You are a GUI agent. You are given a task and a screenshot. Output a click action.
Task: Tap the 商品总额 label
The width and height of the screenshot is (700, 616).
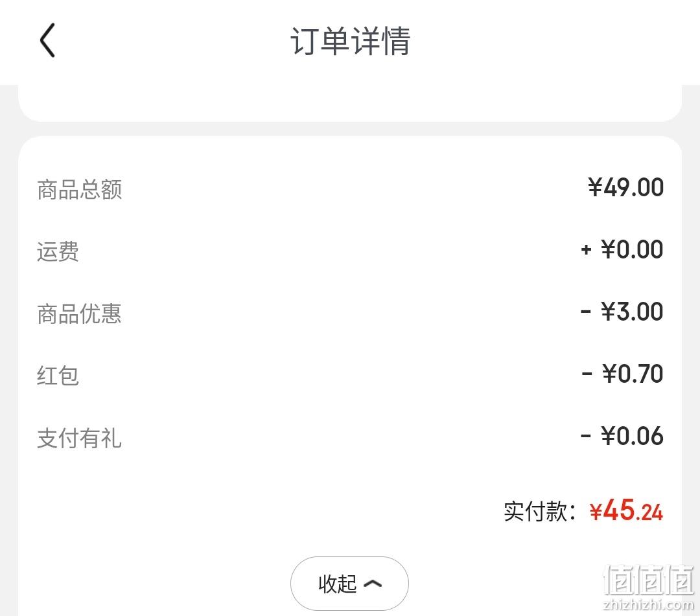80,189
